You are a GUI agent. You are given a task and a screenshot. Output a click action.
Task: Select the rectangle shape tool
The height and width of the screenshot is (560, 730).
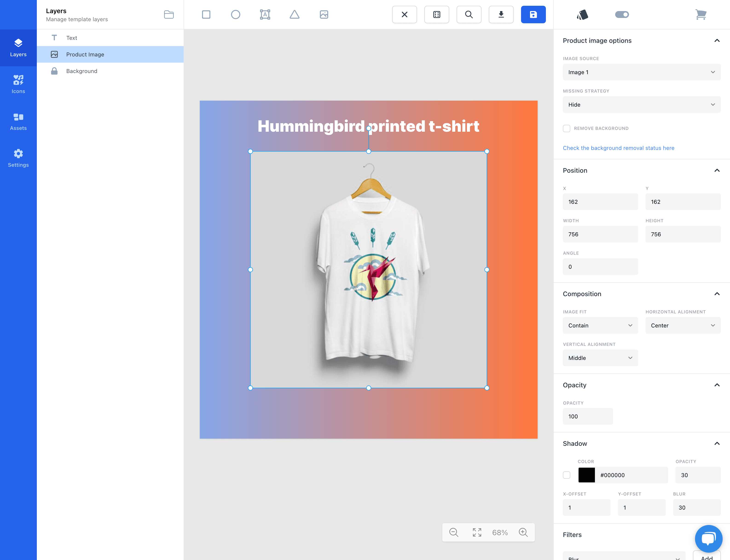pos(206,14)
